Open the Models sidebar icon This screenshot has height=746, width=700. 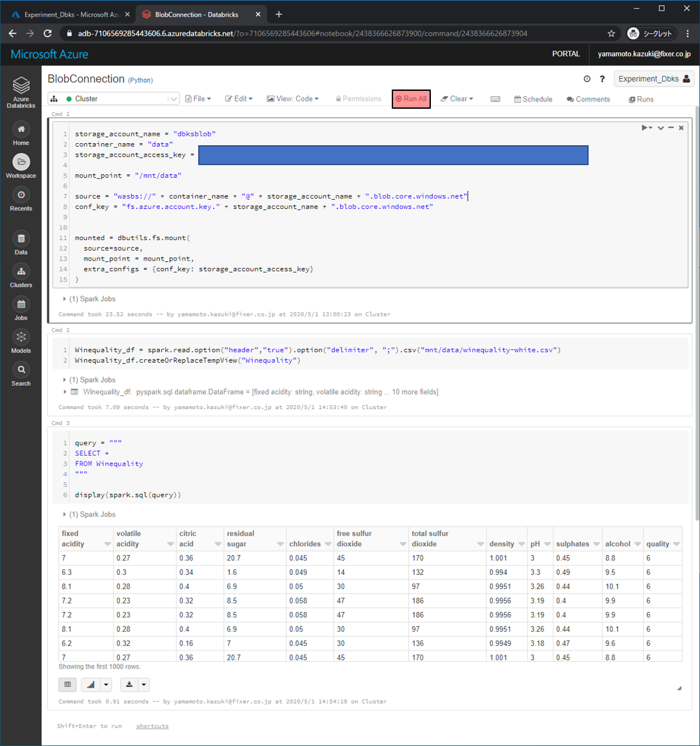pyautogui.click(x=21, y=337)
